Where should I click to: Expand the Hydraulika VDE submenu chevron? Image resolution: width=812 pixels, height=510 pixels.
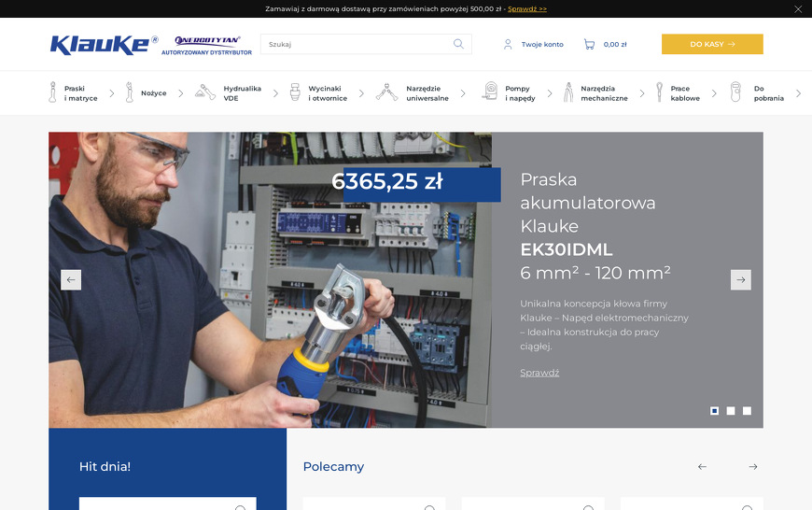click(275, 93)
